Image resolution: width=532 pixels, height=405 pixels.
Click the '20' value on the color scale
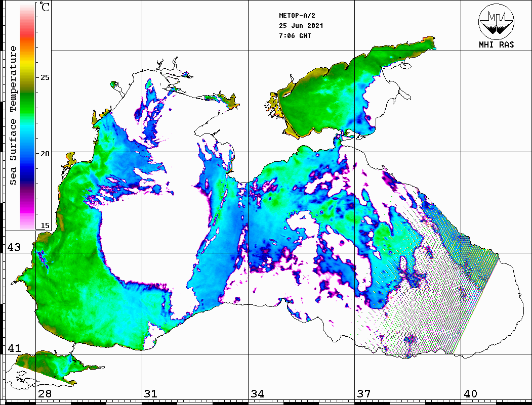click(45, 154)
